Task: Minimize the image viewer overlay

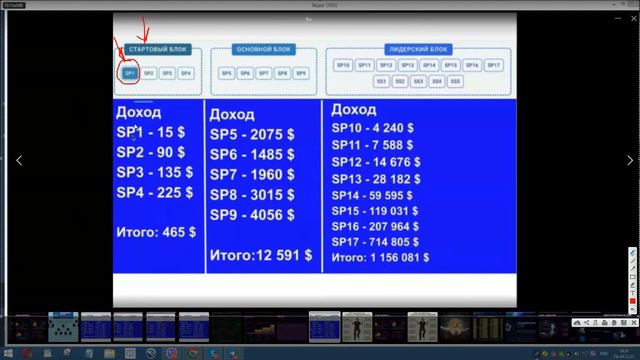Action: click(618, 18)
